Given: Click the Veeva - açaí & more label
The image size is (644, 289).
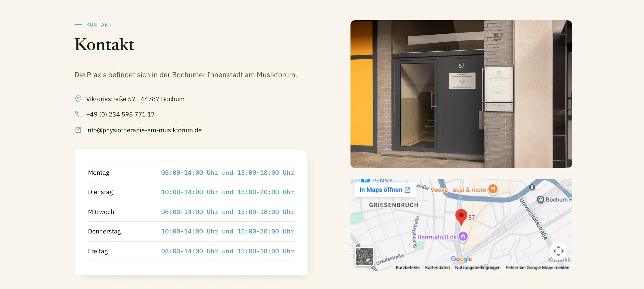Looking at the screenshot, I should pyautogui.click(x=458, y=190).
